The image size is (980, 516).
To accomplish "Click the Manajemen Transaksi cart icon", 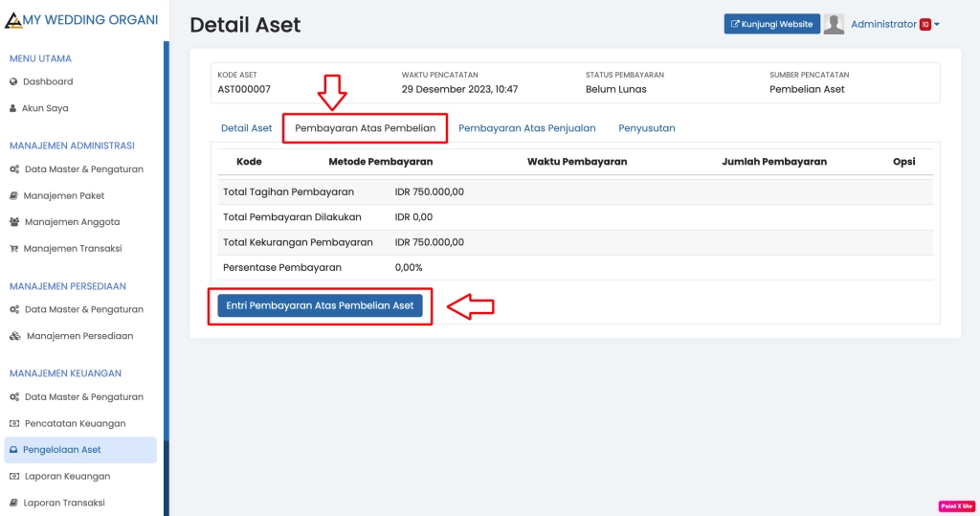I will [x=13, y=249].
